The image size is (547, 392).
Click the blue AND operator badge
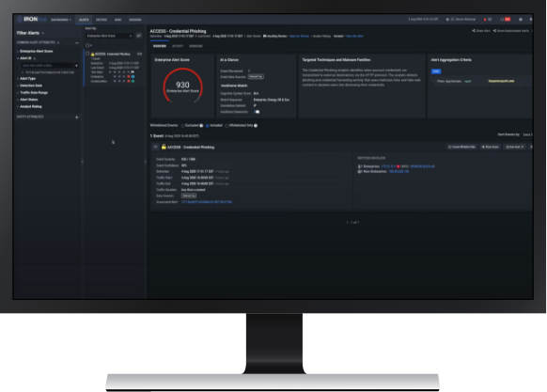point(436,71)
